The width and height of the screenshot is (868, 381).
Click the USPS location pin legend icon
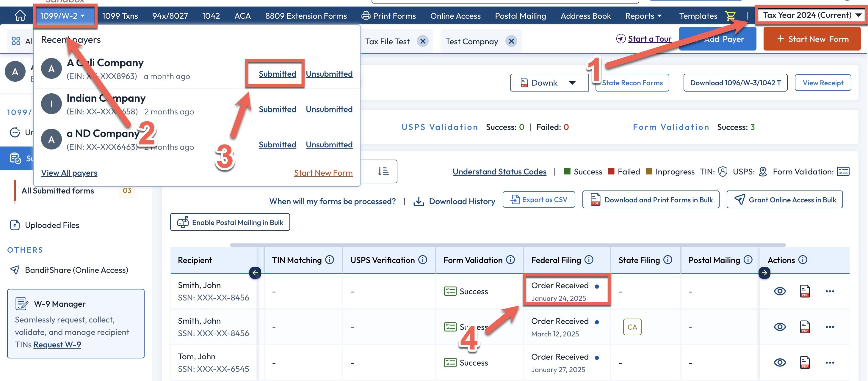[763, 172]
